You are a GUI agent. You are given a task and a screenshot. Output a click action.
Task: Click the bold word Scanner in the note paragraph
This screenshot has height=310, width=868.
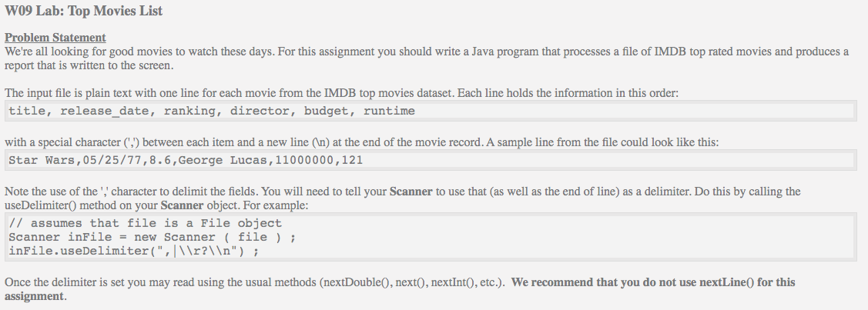(x=412, y=192)
